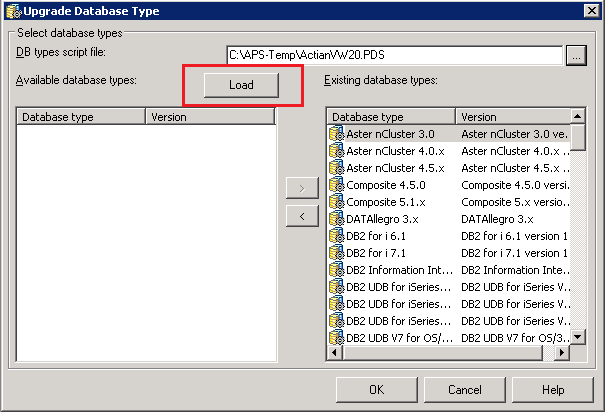This screenshot has width=606, height=412.
Task: Click the Aster nCluster 3.0 database icon
Action: (x=337, y=133)
